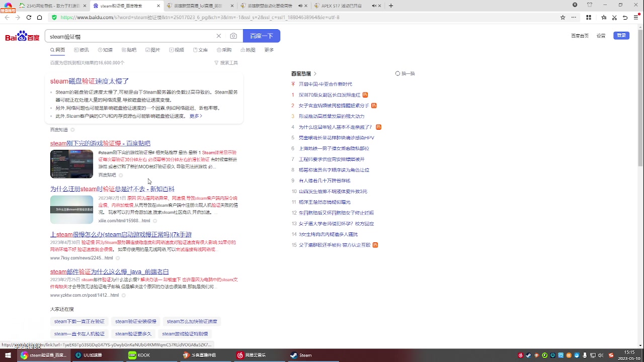Close the steam验证慢_百度搜索 browser tab

pos(158,6)
